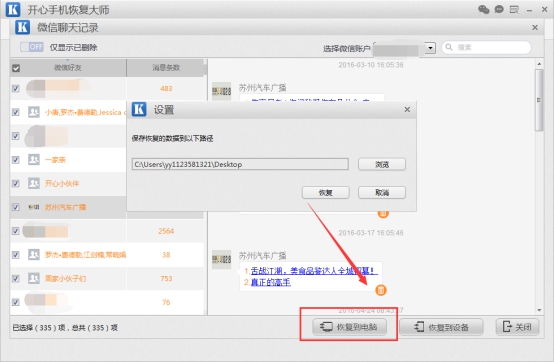The image size is (554, 362).
Task: Select the 周家小伙子们 row text
Action: click(x=65, y=278)
